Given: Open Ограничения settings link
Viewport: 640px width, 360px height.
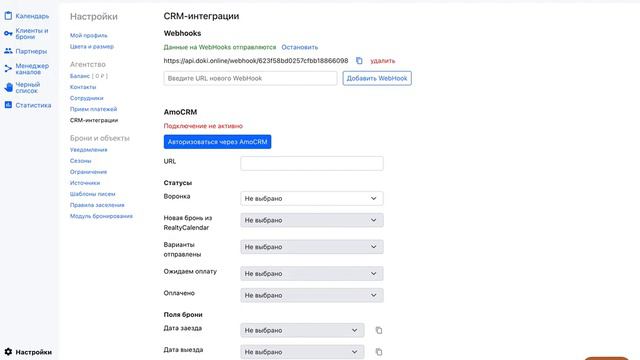Looking at the screenshot, I should coord(88,172).
